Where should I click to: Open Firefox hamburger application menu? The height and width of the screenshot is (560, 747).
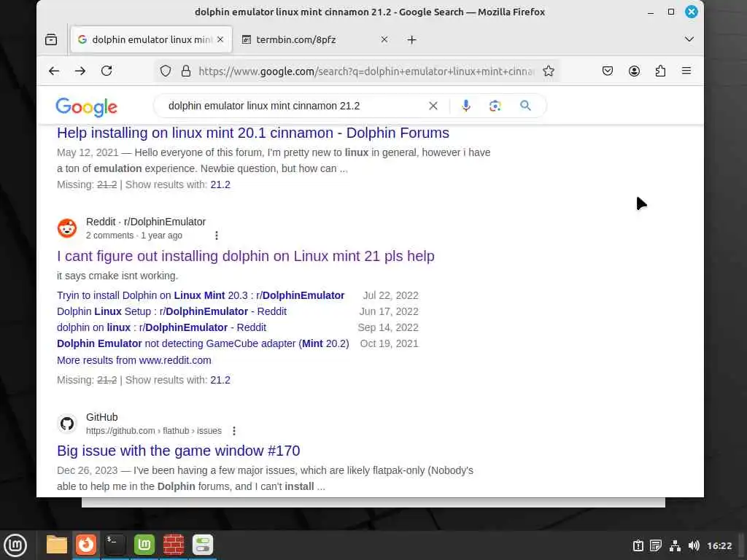coord(686,71)
